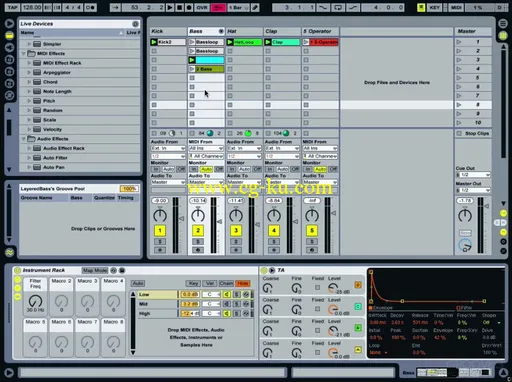This screenshot has width=512, height=382.
Task: Select the 5 Operator track header
Action: (320, 31)
